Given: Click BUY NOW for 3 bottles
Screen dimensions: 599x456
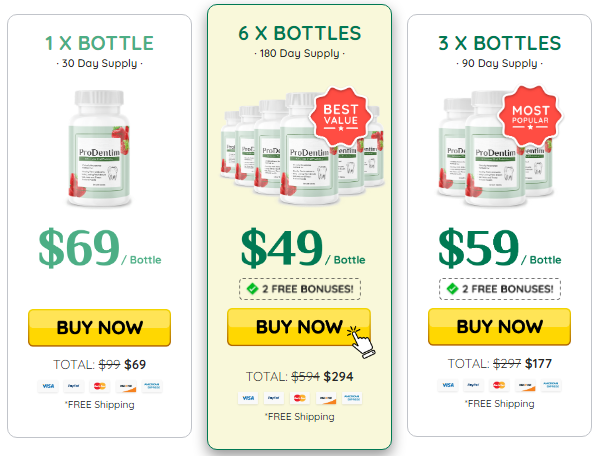Looking at the screenshot, I should coord(499,326).
